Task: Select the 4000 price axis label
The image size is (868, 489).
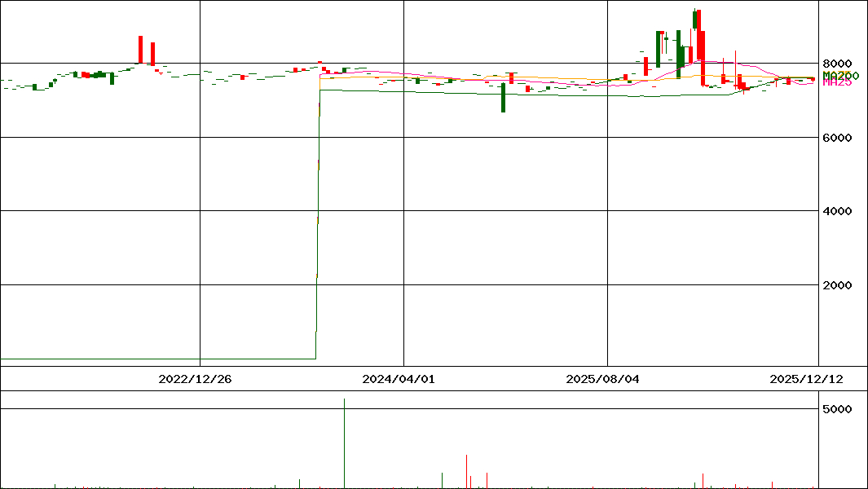Action: click(x=837, y=211)
